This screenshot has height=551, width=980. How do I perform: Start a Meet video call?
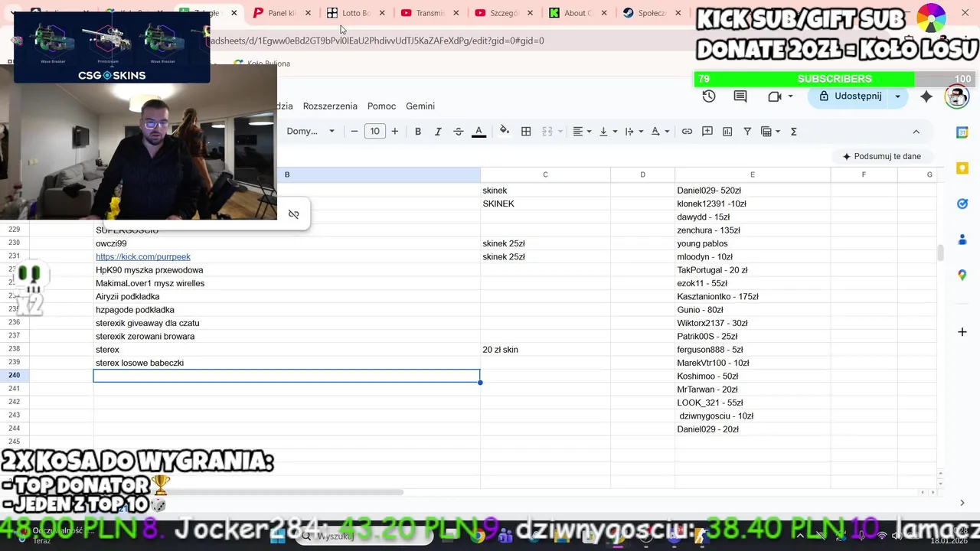(x=774, y=96)
